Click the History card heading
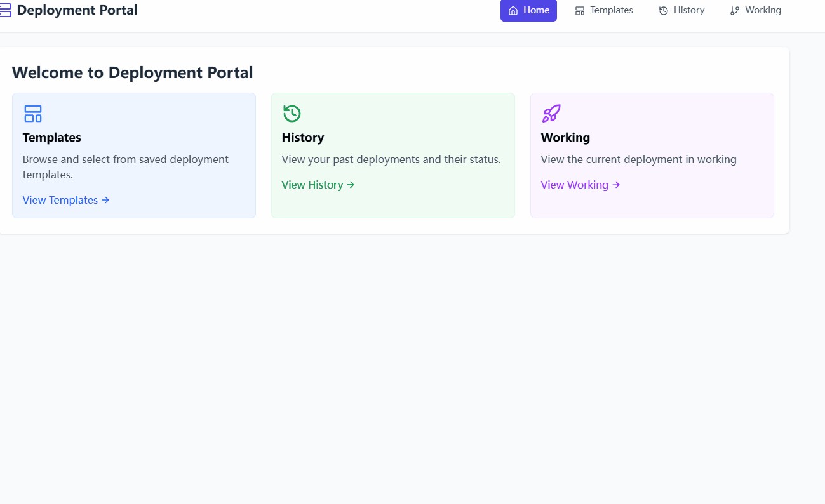825x504 pixels. click(303, 137)
